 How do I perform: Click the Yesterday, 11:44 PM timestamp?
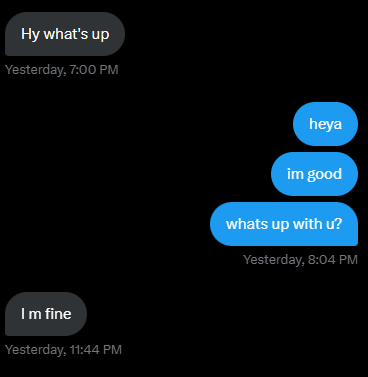click(63, 350)
